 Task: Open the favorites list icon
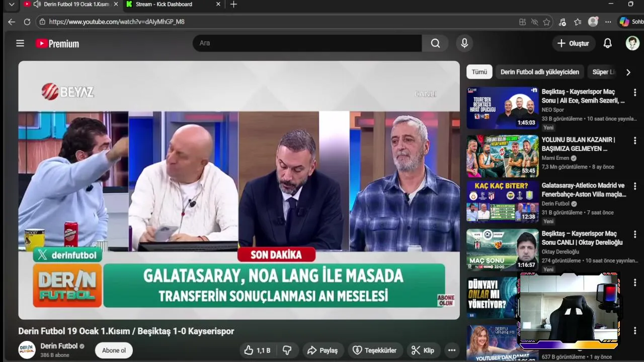pyautogui.click(x=578, y=22)
